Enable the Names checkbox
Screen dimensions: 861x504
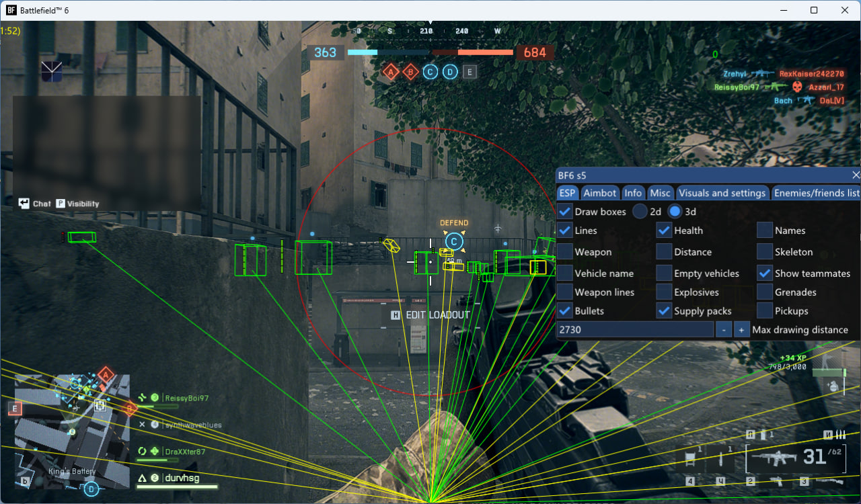765,230
